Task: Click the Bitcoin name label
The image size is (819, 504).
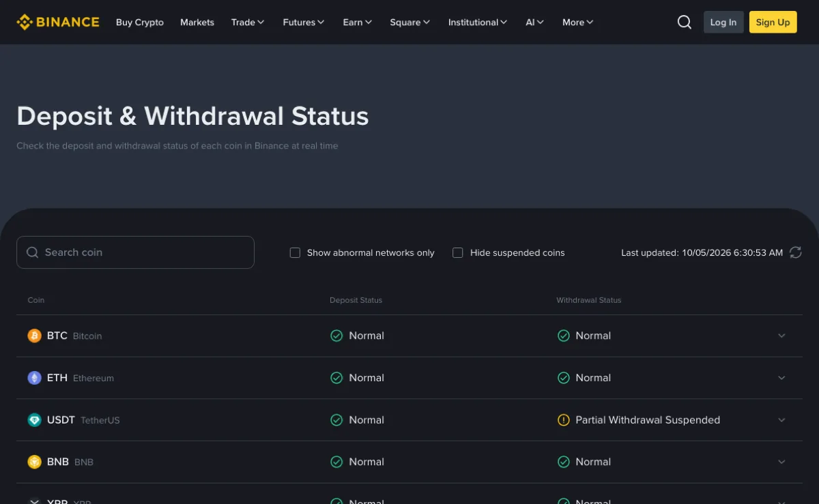Action: pyautogui.click(x=87, y=336)
